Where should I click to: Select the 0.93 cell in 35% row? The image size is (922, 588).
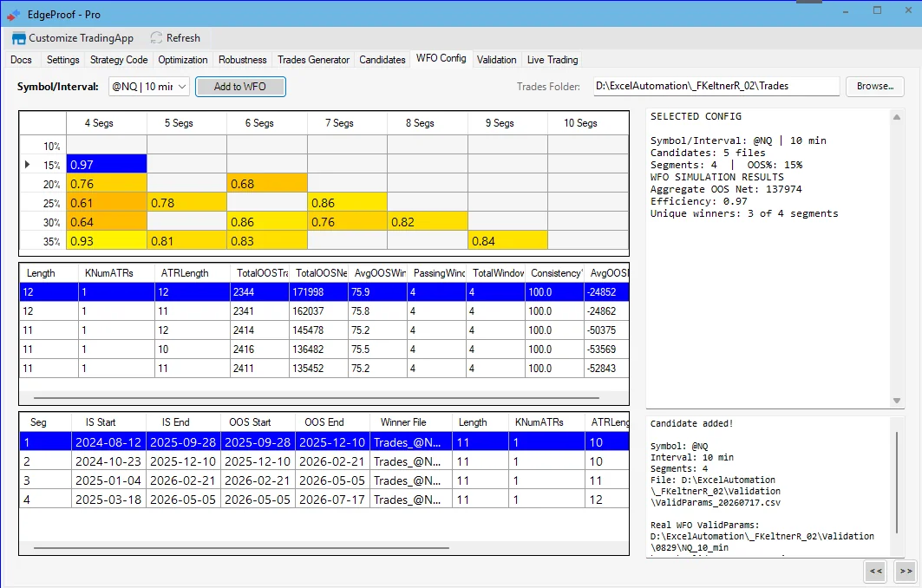coord(107,241)
